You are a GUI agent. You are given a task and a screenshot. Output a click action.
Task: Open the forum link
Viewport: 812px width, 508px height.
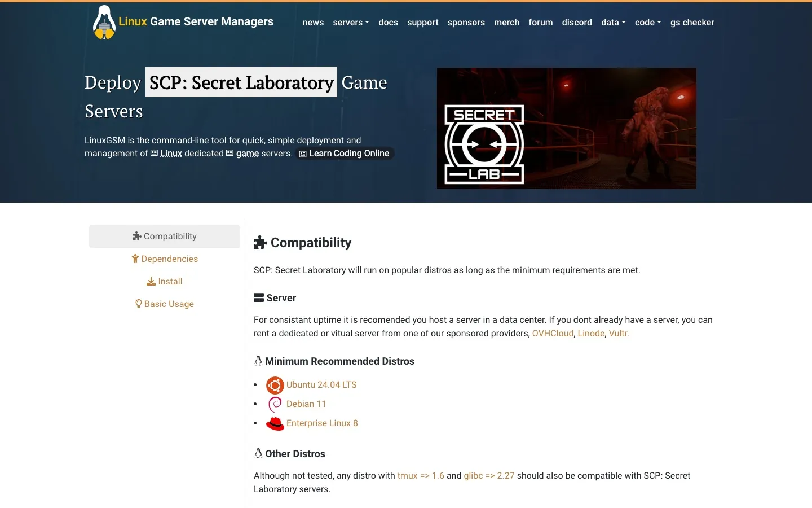pos(541,23)
